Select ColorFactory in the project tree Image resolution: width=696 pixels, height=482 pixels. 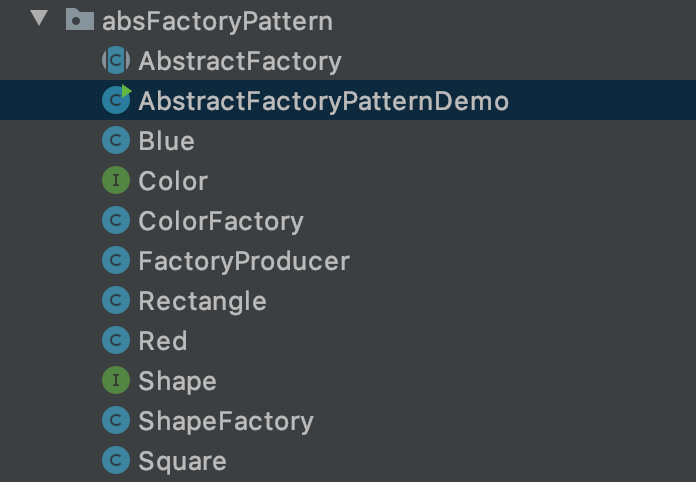tap(220, 221)
